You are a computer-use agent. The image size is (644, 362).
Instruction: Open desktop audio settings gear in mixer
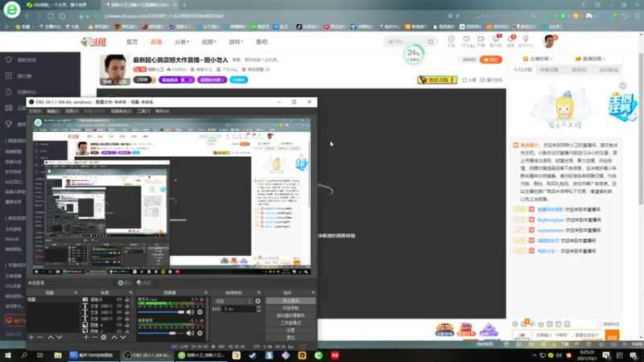click(x=200, y=333)
